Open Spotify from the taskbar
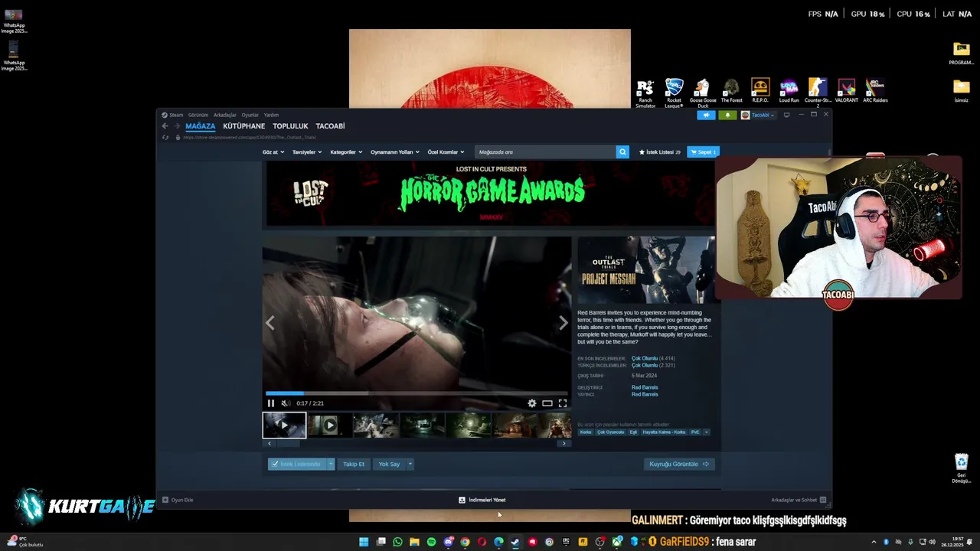 click(x=431, y=542)
